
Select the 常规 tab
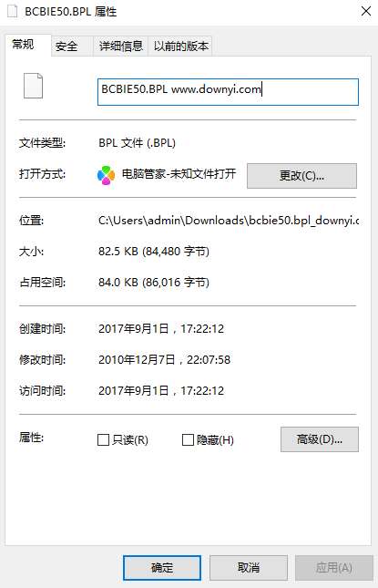(x=24, y=45)
